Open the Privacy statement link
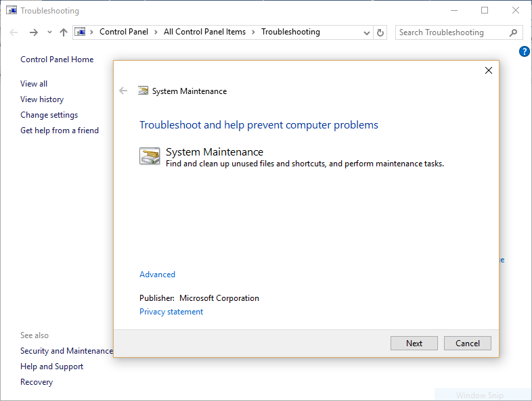 point(171,312)
